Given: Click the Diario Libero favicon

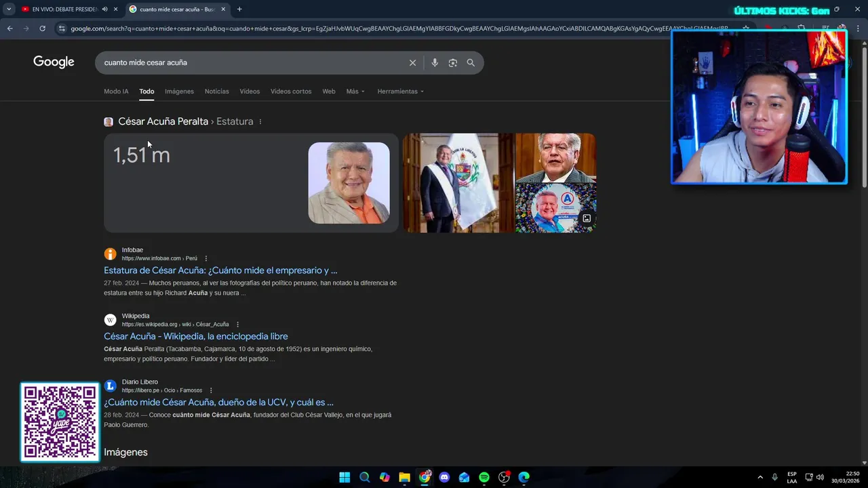Looking at the screenshot, I should pyautogui.click(x=110, y=386).
